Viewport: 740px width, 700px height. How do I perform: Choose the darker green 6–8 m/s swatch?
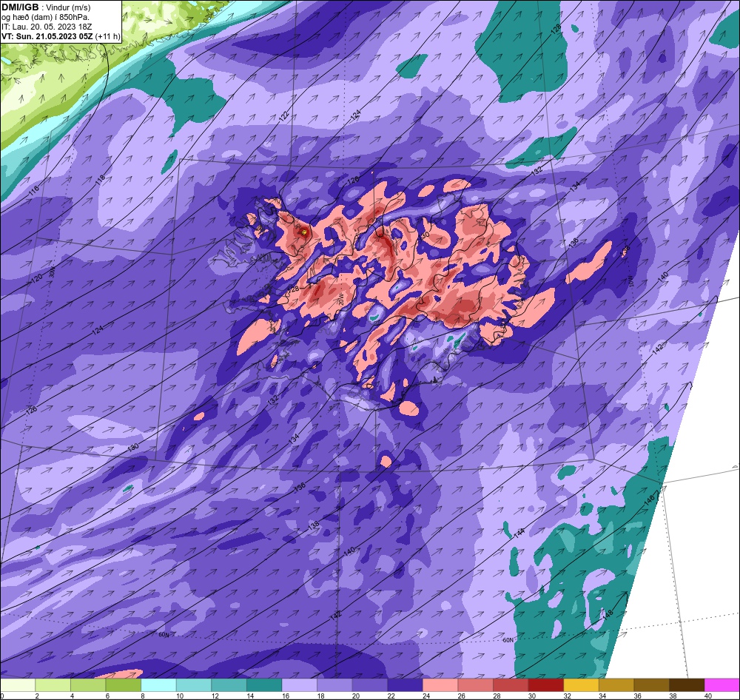(123, 685)
